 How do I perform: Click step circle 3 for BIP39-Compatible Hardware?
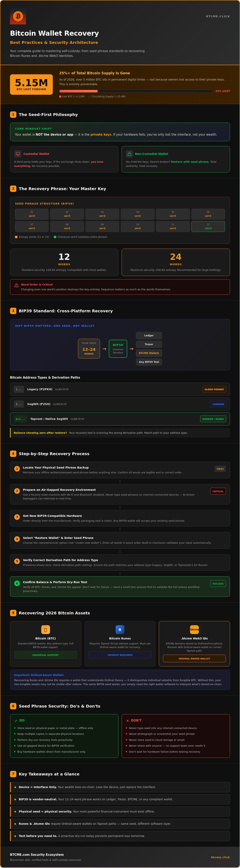tap(17, 517)
